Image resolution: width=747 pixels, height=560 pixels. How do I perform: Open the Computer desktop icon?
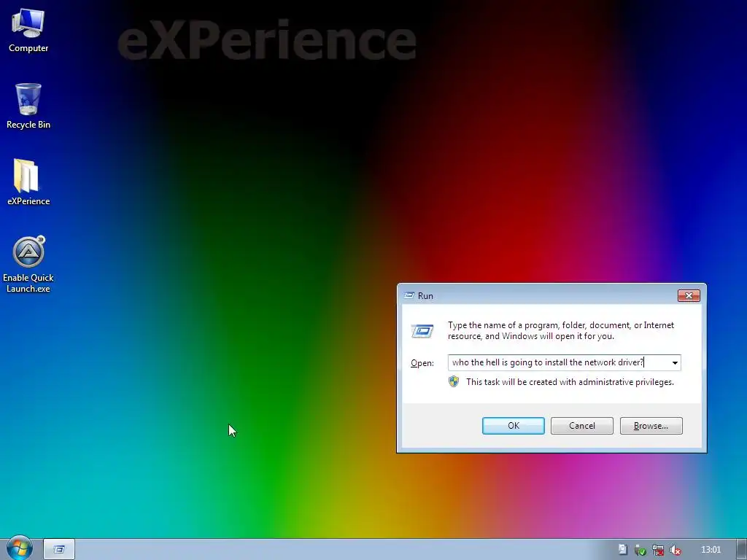(x=28, y=30)
